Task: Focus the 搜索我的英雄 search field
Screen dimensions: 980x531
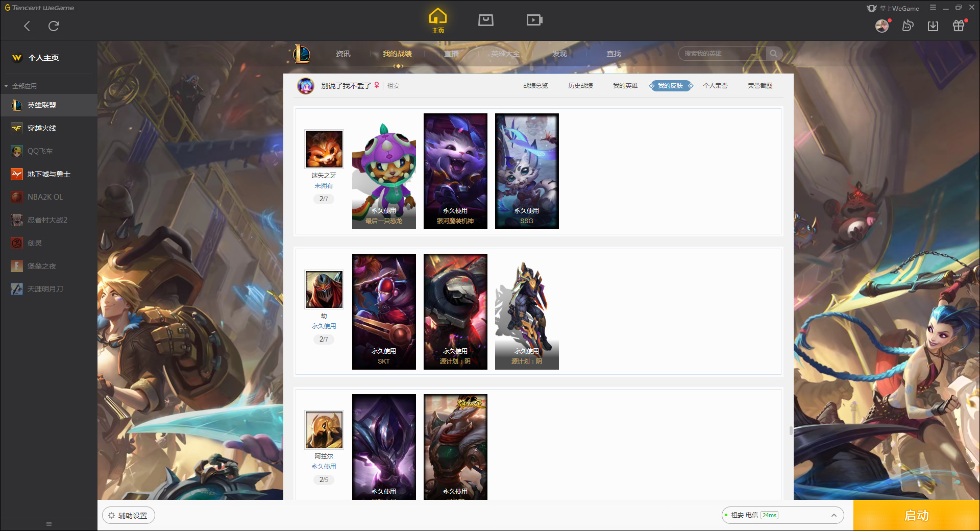Action: (722, 54)
